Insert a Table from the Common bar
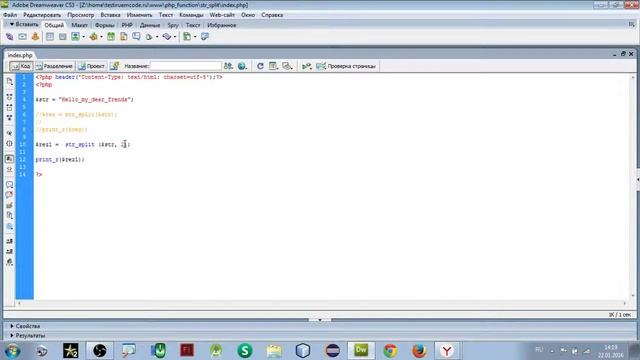Screen dimensions: 640x360 pos(50,37)
